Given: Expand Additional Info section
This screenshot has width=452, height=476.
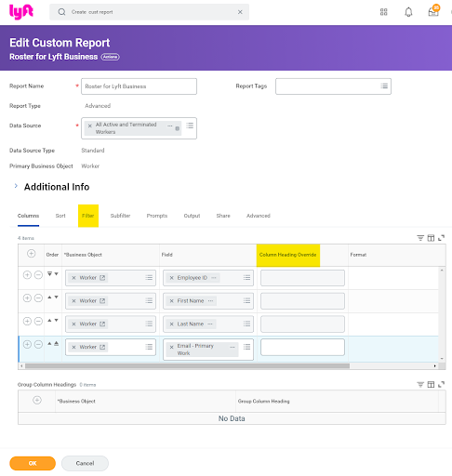Looking at the screenshot, I should [x=16, y=186].
